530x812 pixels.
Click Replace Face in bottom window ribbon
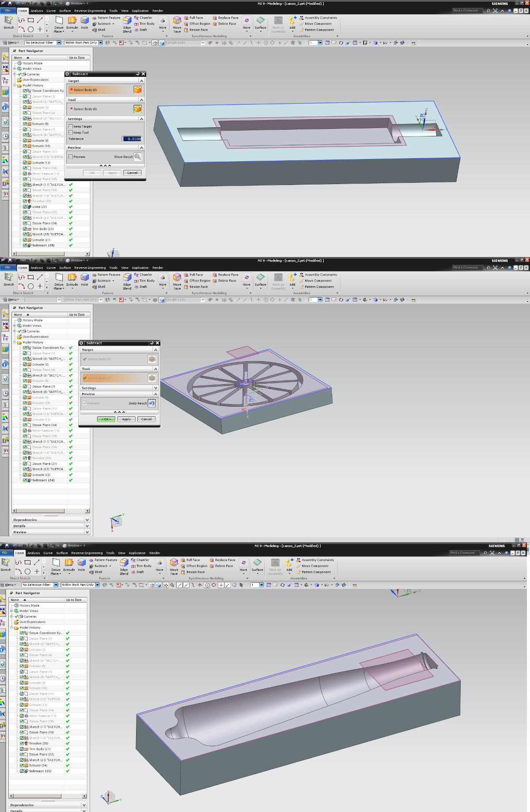click(222, 560)
